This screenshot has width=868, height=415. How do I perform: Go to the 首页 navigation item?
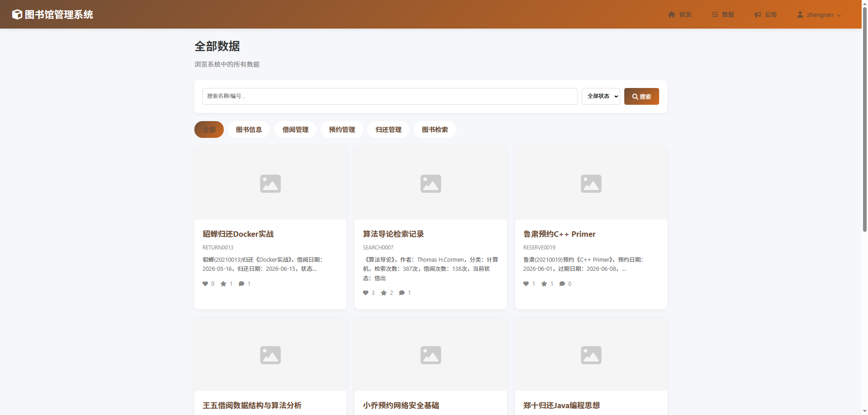coord(680,15)
